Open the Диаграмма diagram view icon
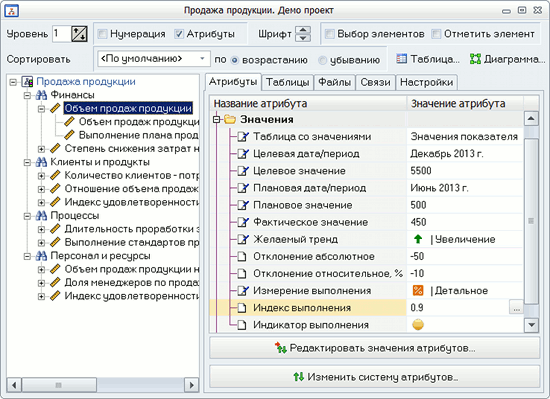Screen dimensions: 550x399 pos(475,59)
